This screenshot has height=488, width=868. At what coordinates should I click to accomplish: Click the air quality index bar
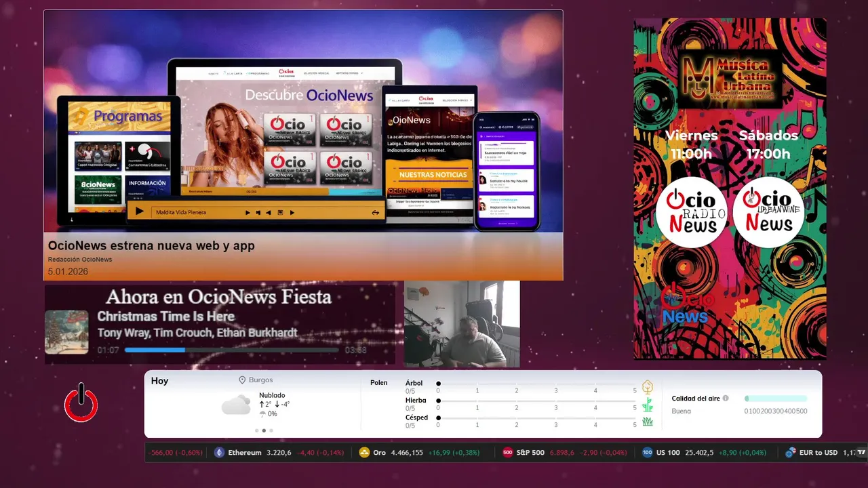776,399
